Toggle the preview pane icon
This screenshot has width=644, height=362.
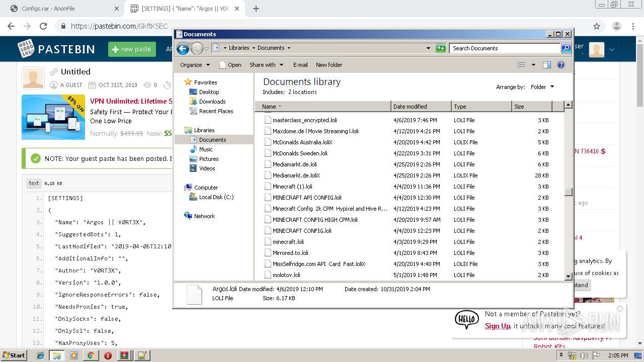tap(547, 65)
